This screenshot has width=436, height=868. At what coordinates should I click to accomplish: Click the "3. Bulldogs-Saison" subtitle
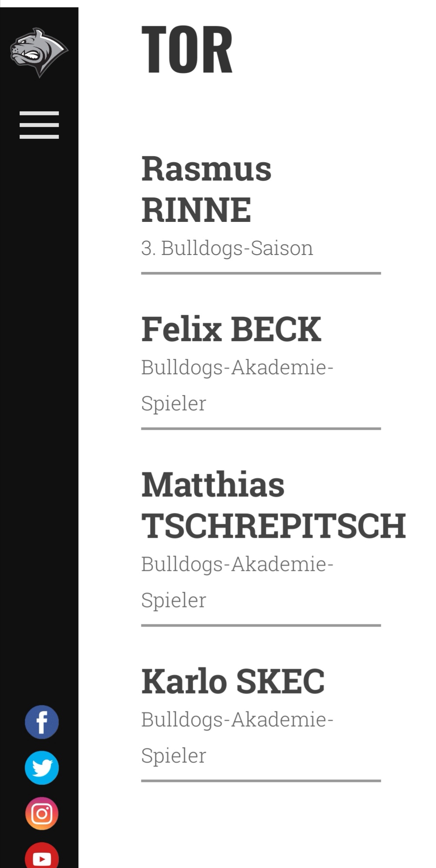tap(227, 248)
